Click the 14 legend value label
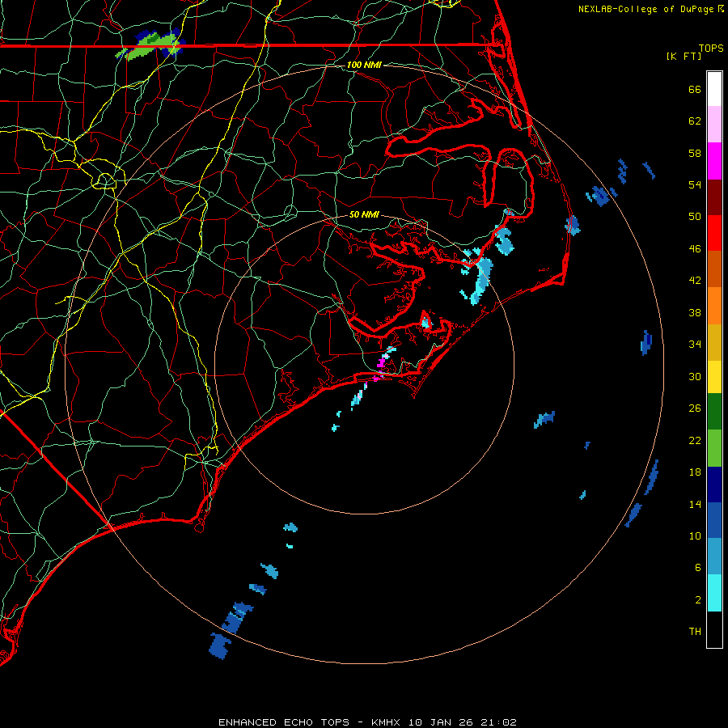 (695, 504)
